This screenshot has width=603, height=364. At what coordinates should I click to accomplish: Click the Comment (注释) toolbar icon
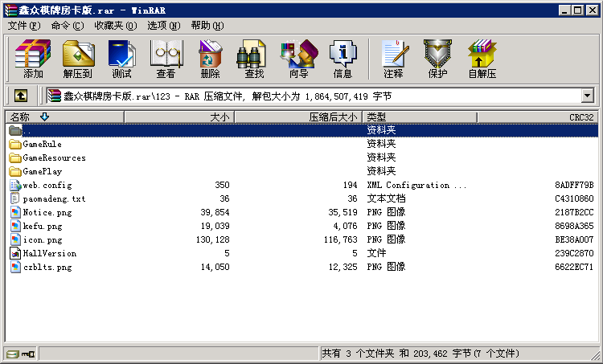coord(393,59)
